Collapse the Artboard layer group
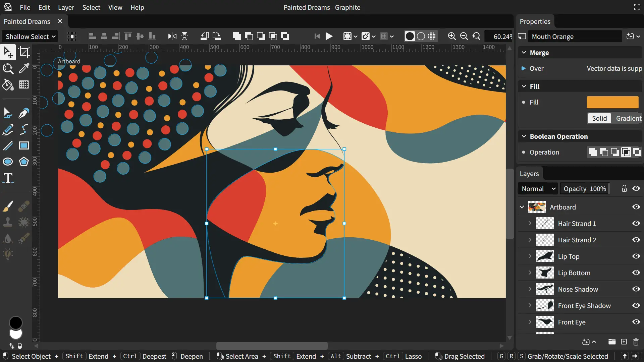644x362 pixels. pyautogui.click(x=522, y=207)
